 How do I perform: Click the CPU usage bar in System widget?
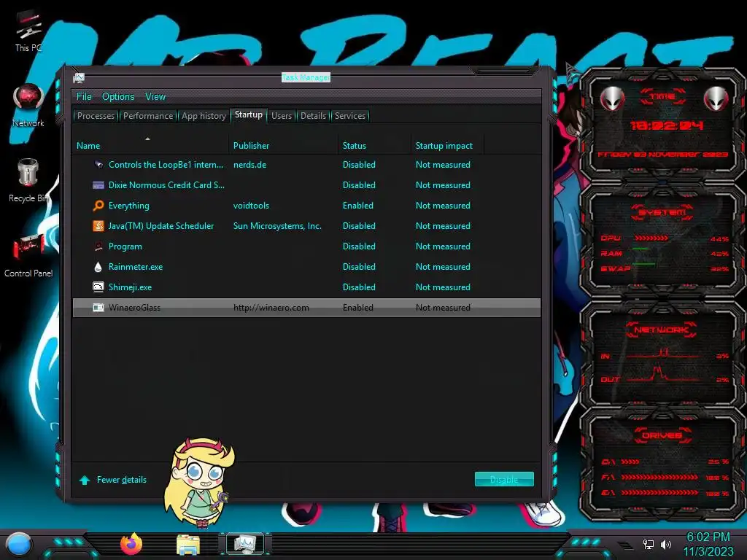[x=651, y=238]
